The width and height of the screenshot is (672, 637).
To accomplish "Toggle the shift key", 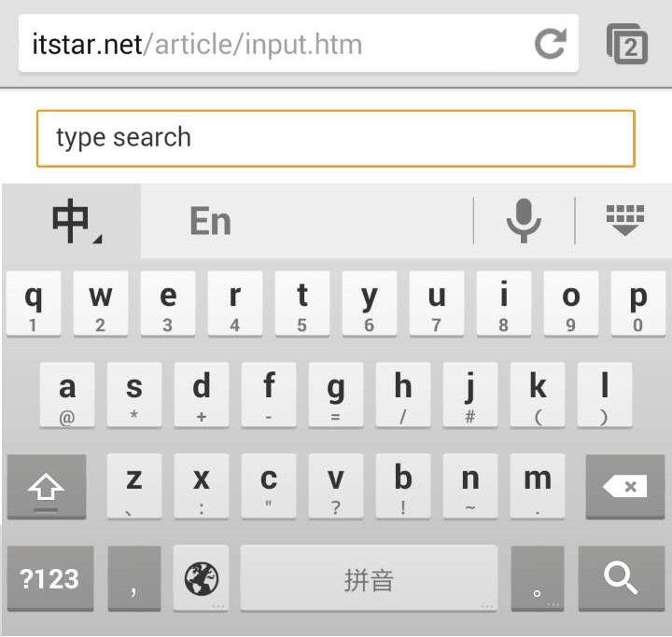I will (47, 487).
